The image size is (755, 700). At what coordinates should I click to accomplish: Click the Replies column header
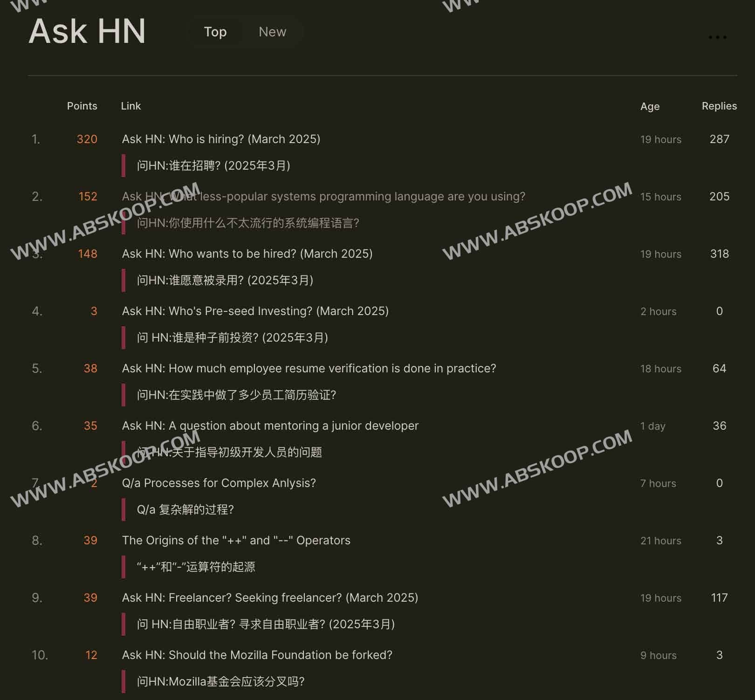pos(719,106)
